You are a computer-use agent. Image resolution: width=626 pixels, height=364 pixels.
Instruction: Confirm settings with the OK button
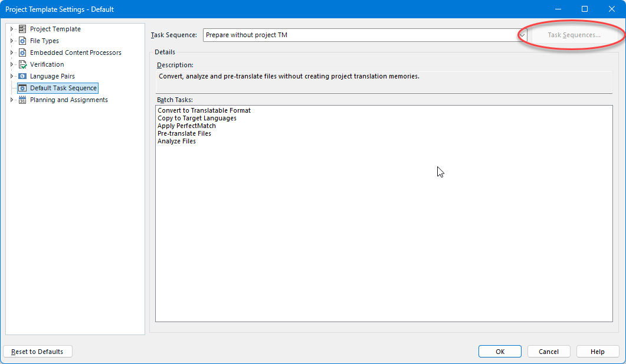click(x=500, y=352)
